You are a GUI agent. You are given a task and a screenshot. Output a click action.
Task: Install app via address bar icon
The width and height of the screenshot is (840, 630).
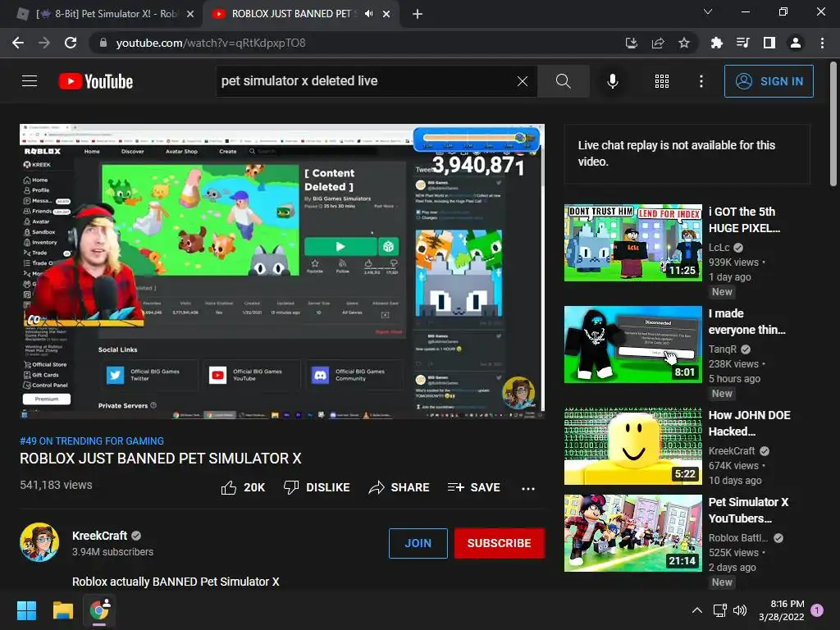[x=632, y=43]
